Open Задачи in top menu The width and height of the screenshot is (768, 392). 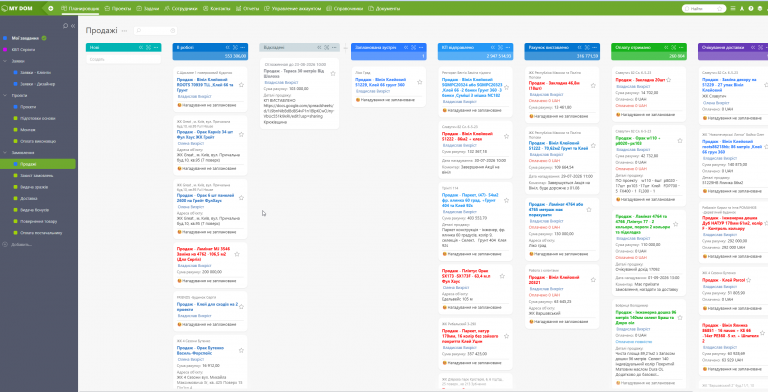[x=148, y=8]
